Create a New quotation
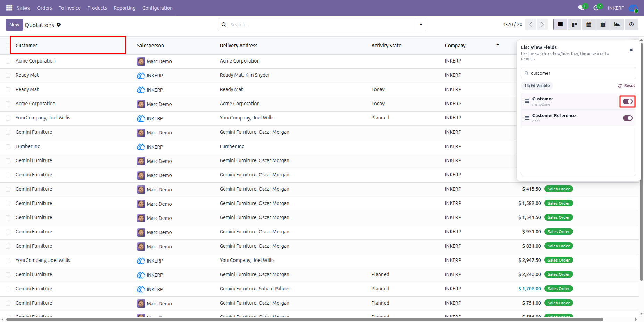The height and width of the screenshot is (322, 644). coord(14,25)
